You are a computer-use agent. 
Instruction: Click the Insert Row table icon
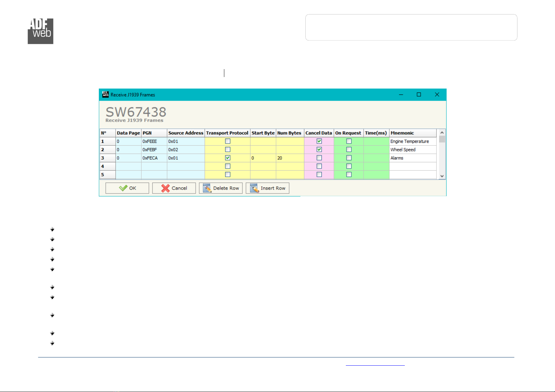coord(254,188)
